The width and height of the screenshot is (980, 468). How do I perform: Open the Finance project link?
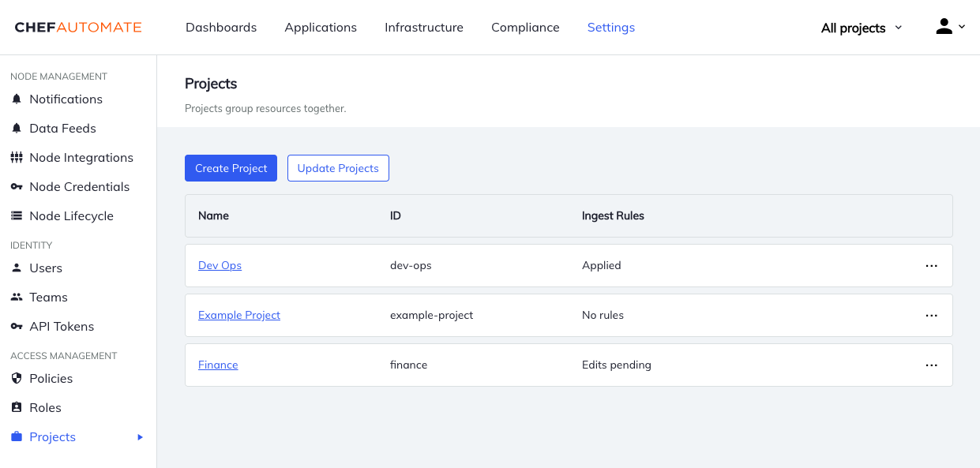(x=218, y=365)
